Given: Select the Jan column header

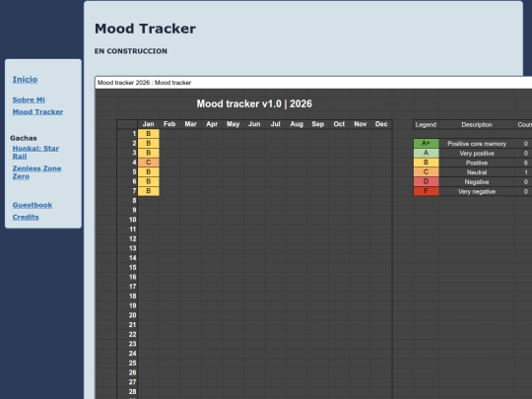Looking at the screenshot, I should coord(148,124).
